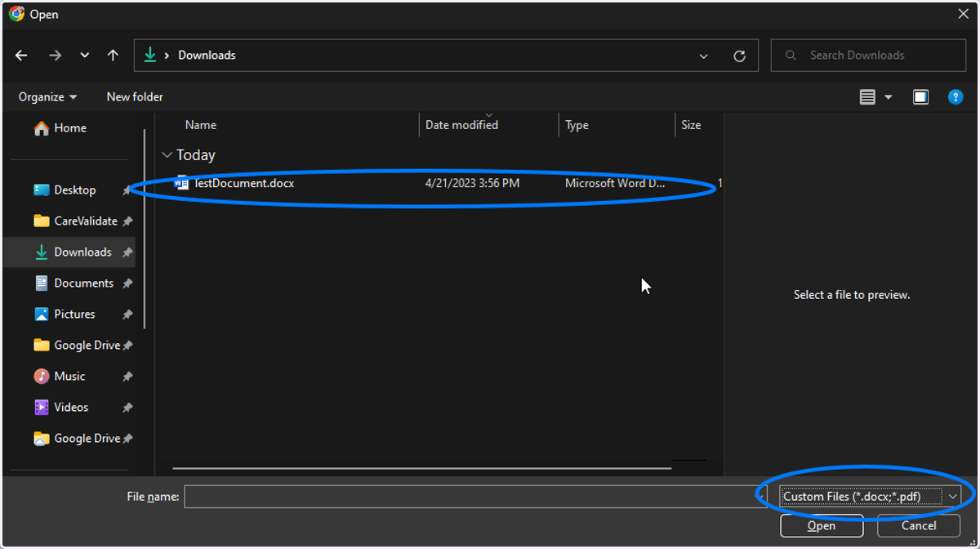Screen dimensions: 980x549
Task: Click the horizontal scrollbar in file list
Action: tap(421, 468)
